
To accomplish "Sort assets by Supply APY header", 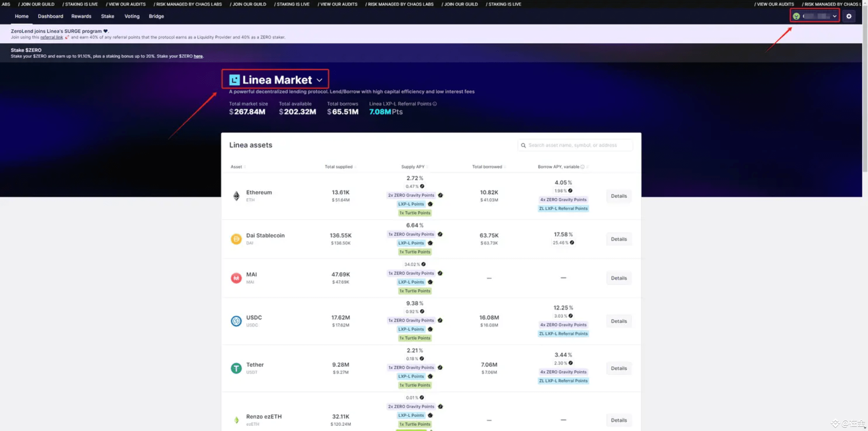I will 413,166.
